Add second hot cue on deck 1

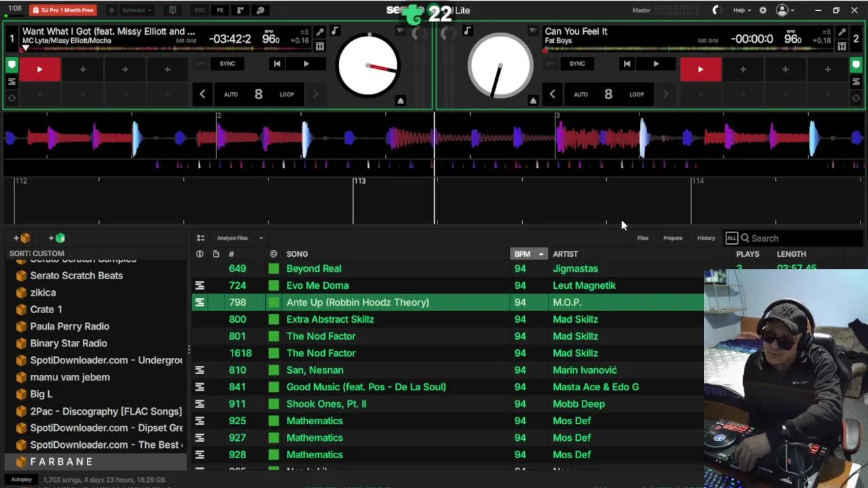(83, 69)
